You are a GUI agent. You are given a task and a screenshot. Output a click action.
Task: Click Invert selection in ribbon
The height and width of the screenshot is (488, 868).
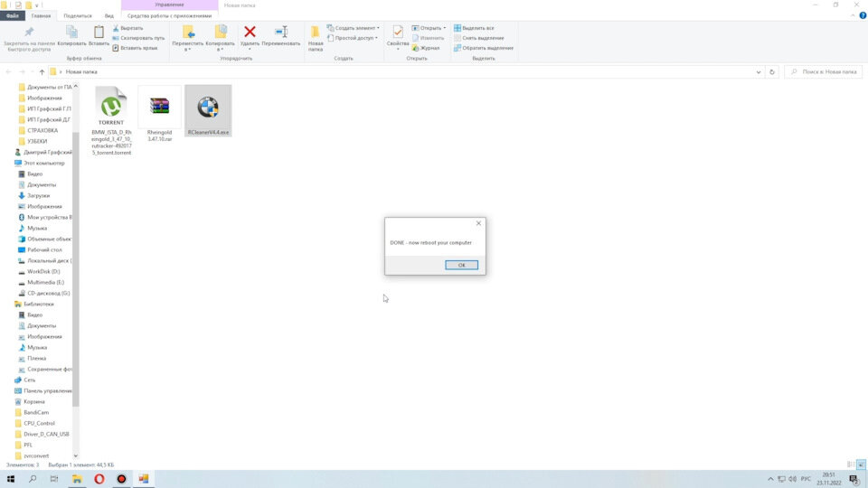484,48
